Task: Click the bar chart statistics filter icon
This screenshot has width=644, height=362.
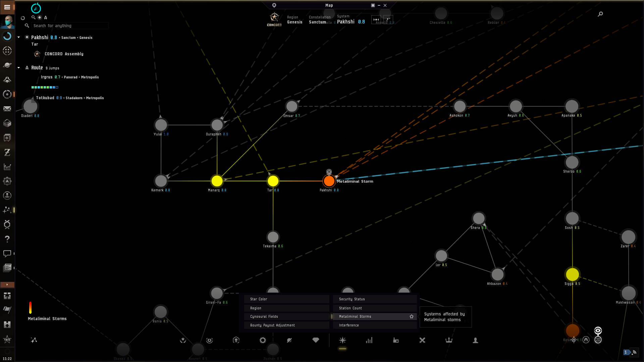Action: 369,340
